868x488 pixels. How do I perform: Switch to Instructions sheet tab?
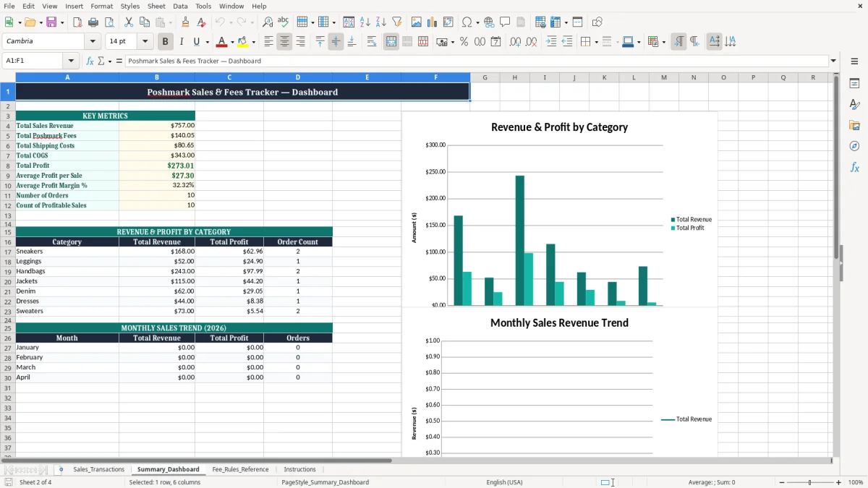pos(299,469)
